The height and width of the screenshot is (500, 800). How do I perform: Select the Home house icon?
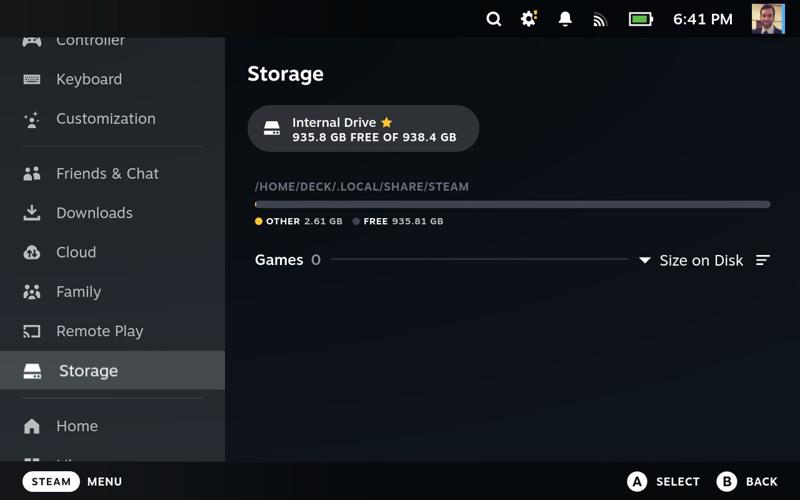click(x=32, y=426)
